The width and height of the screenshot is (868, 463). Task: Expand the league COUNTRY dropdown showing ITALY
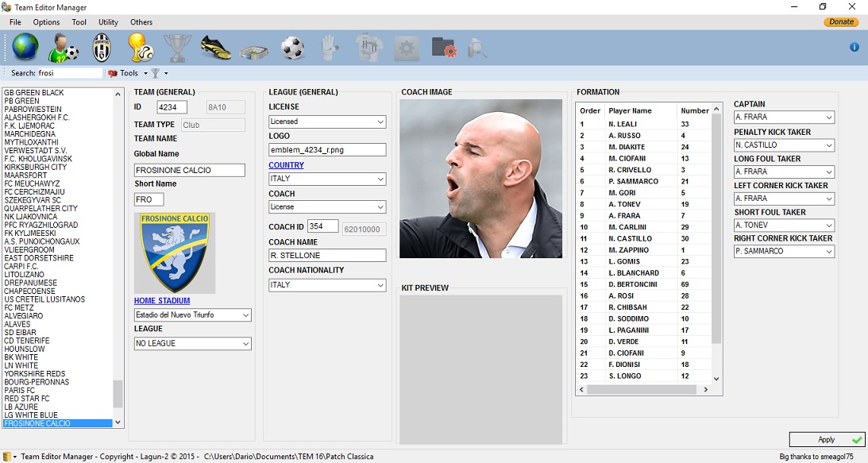[x=327, y=179]
